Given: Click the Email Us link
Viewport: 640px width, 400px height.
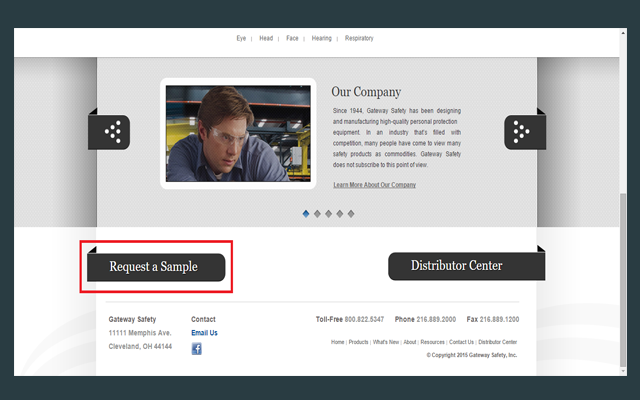Looking at the screenshot, I should pos(204,333).
